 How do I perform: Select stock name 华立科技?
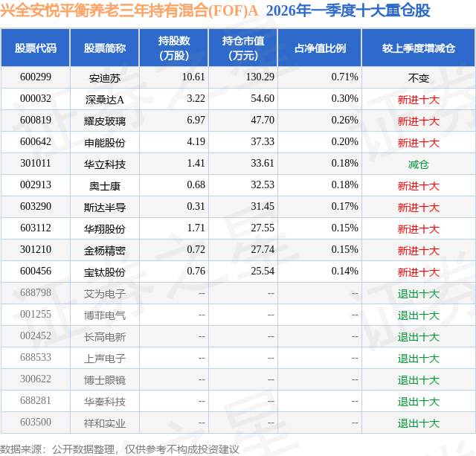(x=105, y=164)
